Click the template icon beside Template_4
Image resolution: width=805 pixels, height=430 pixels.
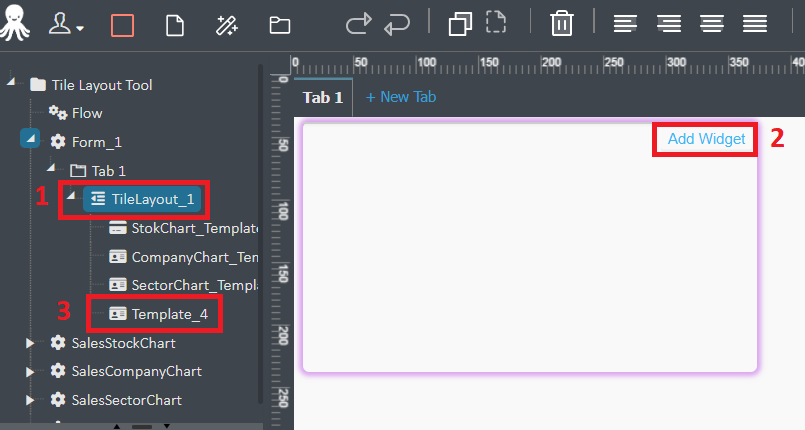(x=118, y=314)
